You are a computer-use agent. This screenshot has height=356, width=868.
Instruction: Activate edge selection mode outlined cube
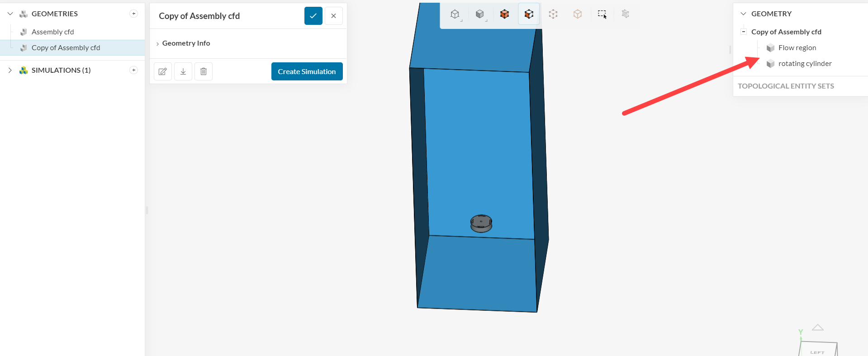click(x=578, y=14)
